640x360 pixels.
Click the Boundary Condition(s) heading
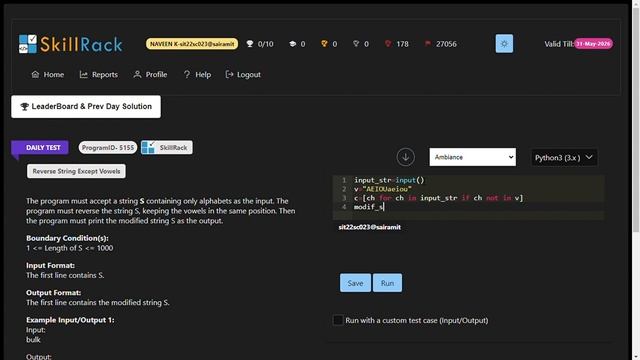click(x=67, y=238)
